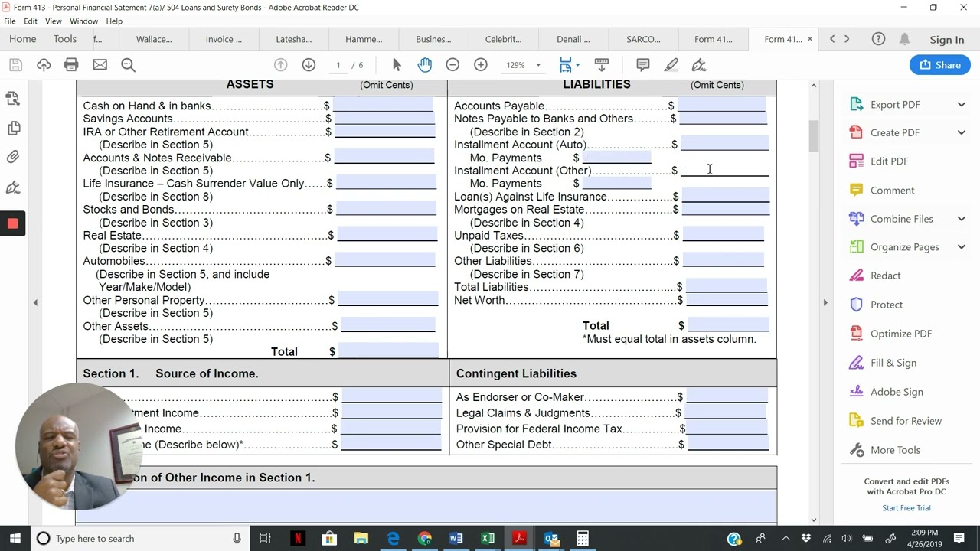980x551 pixels.
Task: Expand Export PDF options chevron
Action: click(961, 105)
